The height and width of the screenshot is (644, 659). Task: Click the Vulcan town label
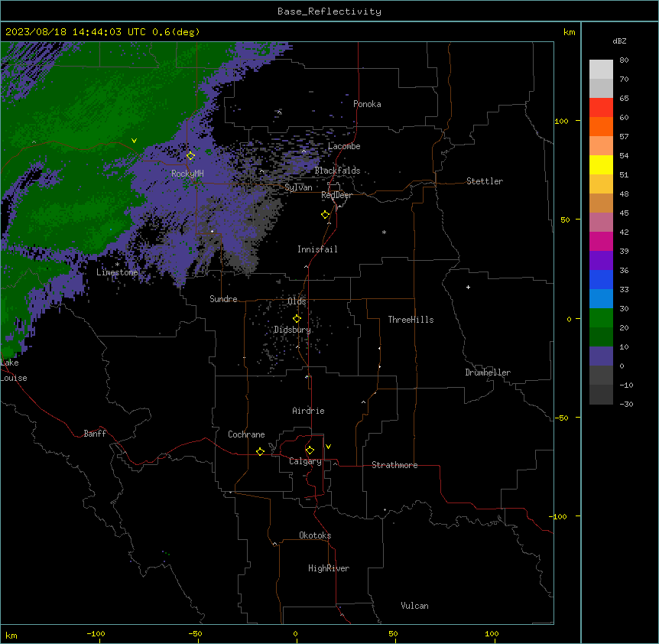[415, 606]
